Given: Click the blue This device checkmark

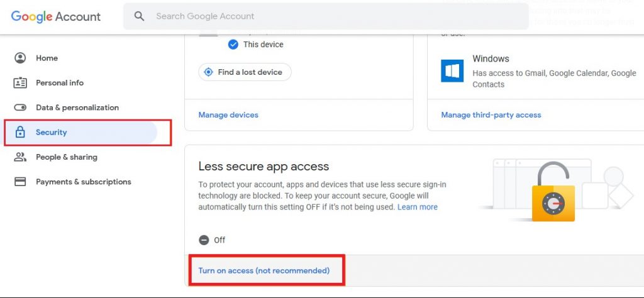Looking at the screenshot, I should coord(233,45).
